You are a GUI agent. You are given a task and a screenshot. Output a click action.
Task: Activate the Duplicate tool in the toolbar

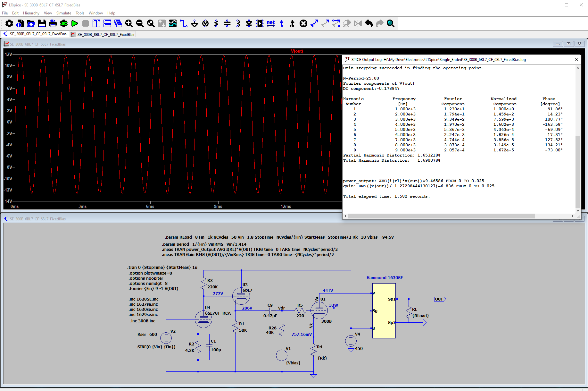314,23
